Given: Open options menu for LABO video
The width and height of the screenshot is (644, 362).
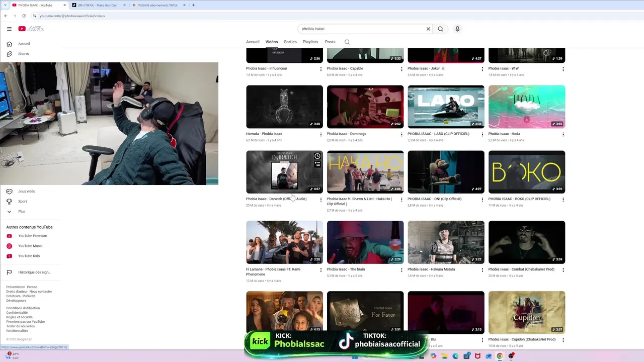Looking at the screenshot, I should click(x=482, y=134).
